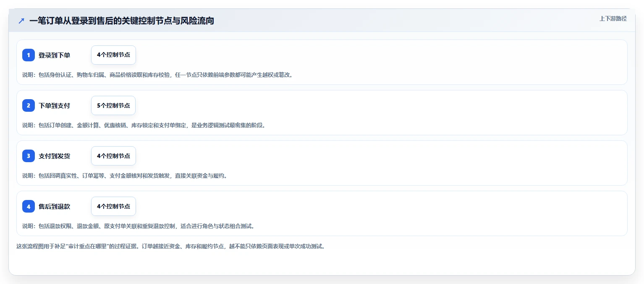Select the step 3 number badge
The image size is (644, 284).
pyautogui.click(x=29, y=156)
